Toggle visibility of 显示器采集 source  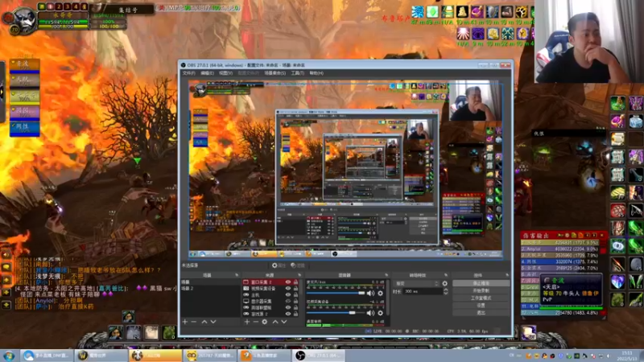click(x=288, y=301)
